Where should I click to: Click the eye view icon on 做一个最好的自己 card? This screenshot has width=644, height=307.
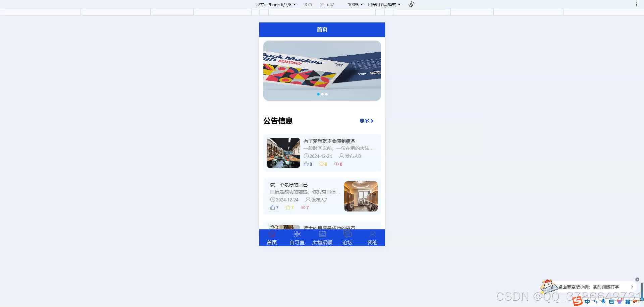click(x=303, y=207)
